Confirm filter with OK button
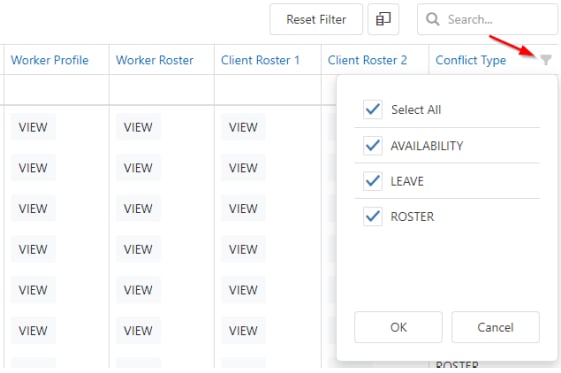The image size is (561, 373). click(398, 327)
